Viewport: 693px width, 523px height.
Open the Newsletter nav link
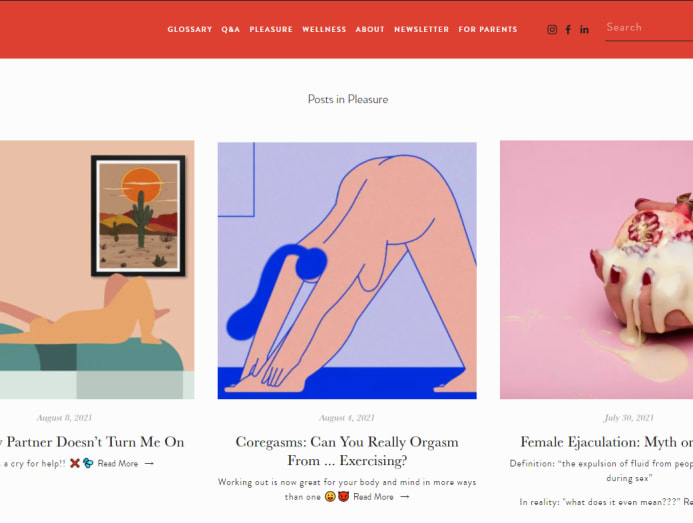421,30
